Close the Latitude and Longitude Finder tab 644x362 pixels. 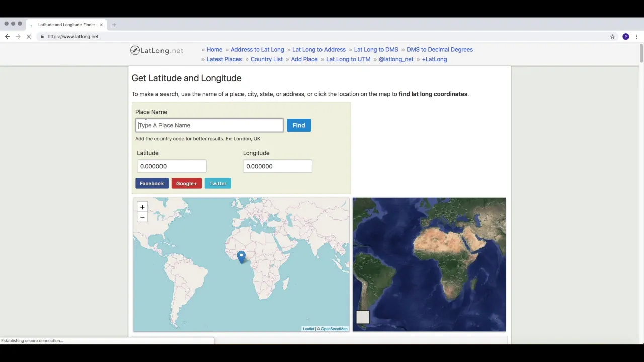(101, 25)
